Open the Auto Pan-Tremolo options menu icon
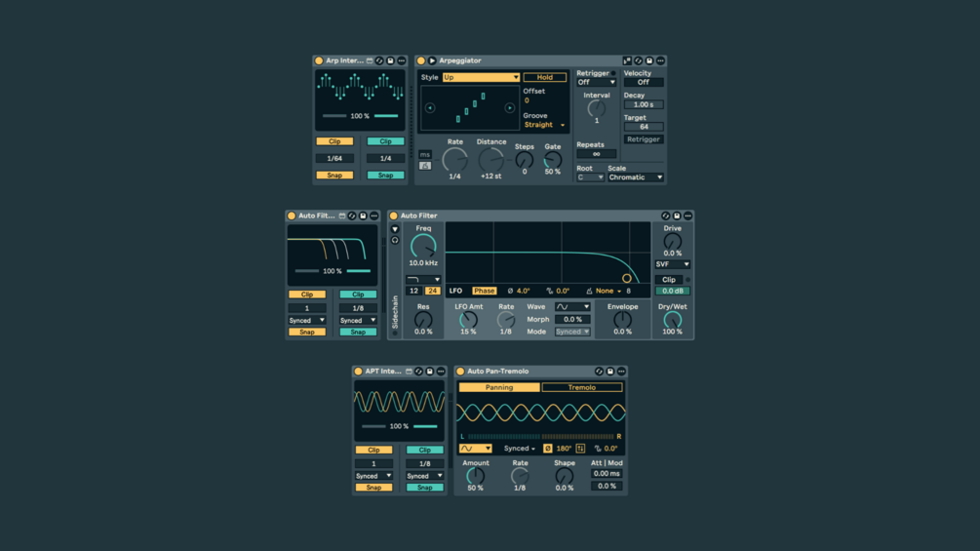 [x=621, y=372]
